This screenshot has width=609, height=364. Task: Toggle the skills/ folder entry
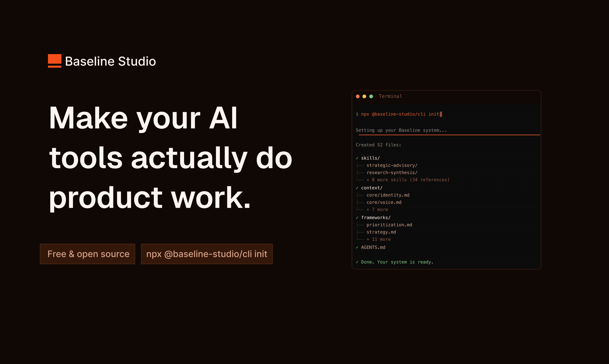[x=370, y=158]
